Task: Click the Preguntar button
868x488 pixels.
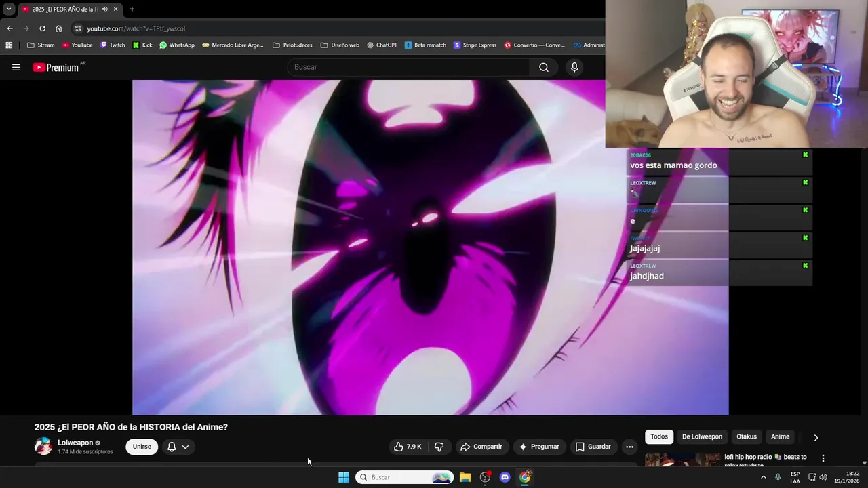Action: pyautogui.click(x=539, y=447)
